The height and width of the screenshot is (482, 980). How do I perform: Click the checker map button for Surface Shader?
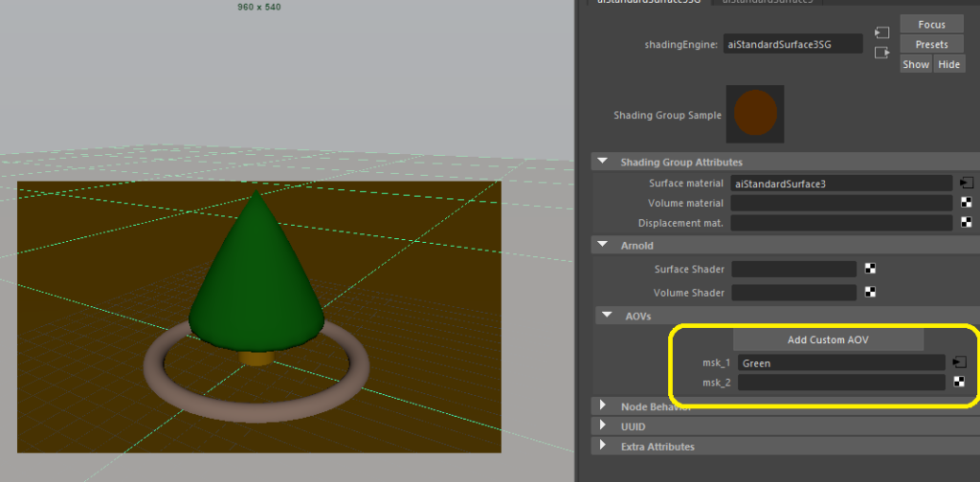[x=870, y=269]
